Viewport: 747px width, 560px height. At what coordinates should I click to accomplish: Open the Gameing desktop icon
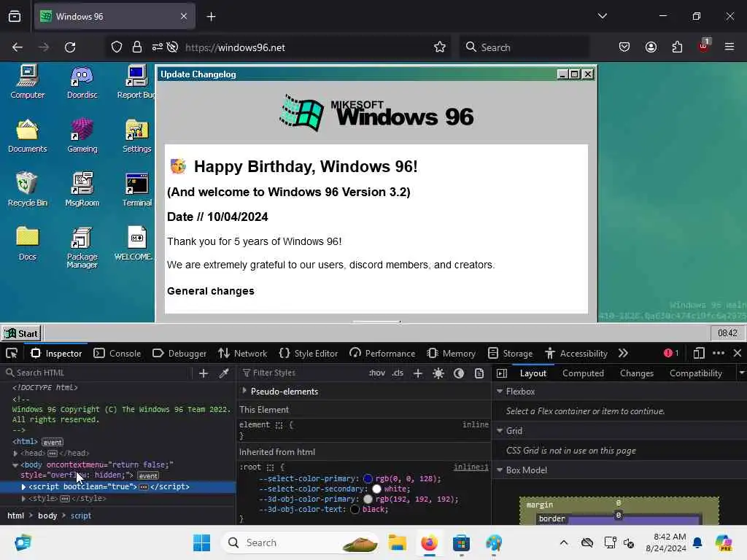[x=82, y=136]
